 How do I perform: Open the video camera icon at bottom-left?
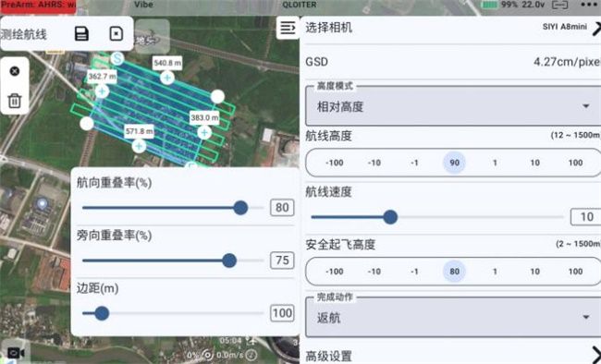16,353
